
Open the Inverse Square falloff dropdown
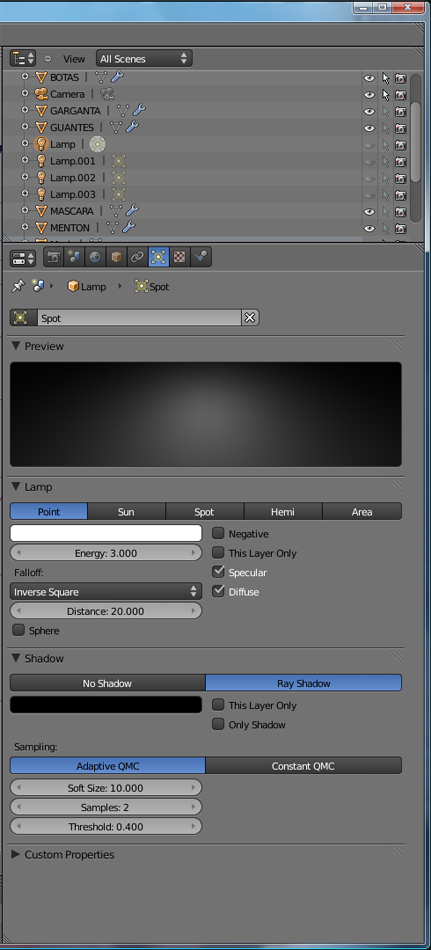(106, 592)
